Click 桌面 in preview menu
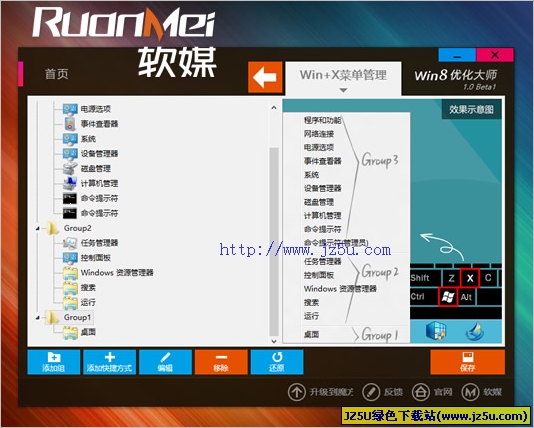Viewport: 534px width, 428px height. (311, 334)
